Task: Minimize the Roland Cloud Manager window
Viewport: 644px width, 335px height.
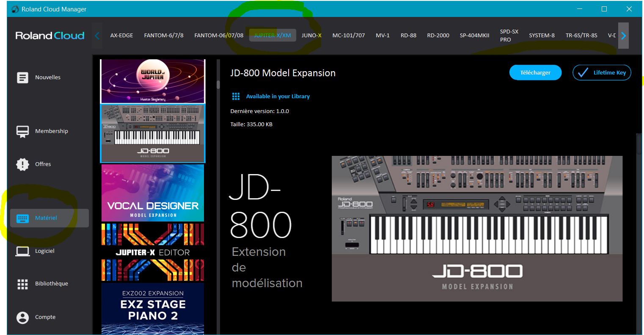Action: click(x=580, y=9)
